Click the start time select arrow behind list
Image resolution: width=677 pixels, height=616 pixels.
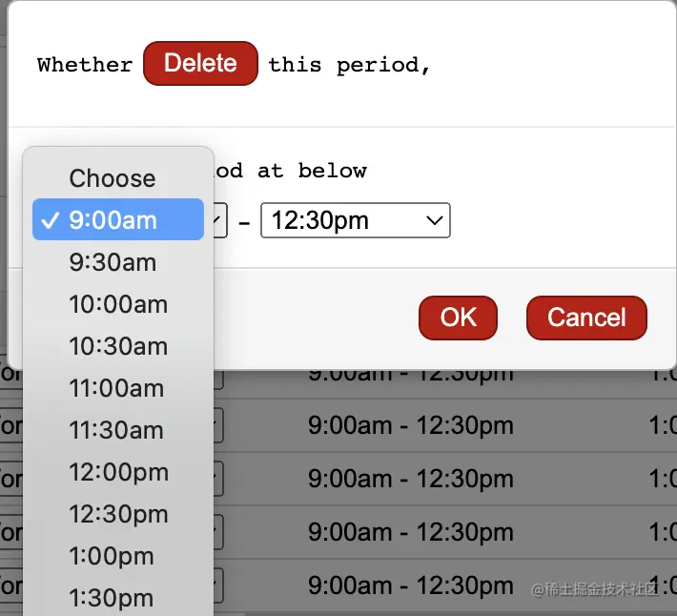point(219,221)
